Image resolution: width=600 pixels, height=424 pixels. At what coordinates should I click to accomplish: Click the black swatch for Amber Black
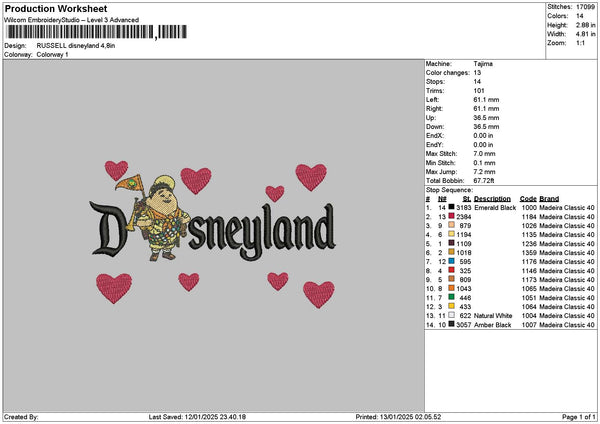(x=452, y=324)
